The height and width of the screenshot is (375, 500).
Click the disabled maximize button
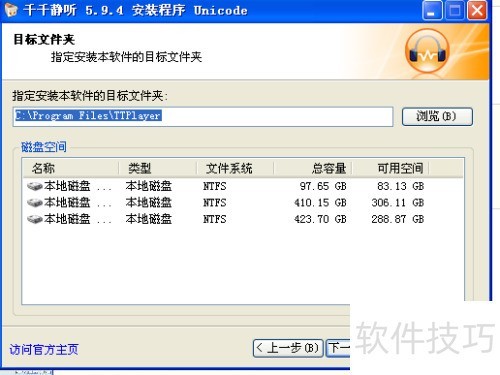[x=455, y=11]
